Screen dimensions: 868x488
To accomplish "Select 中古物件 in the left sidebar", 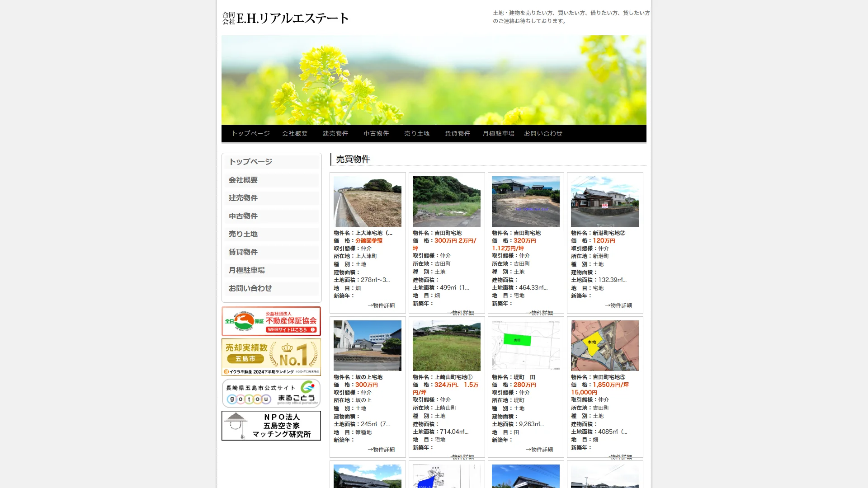I will pyautogui.click(x=272, y=216).
